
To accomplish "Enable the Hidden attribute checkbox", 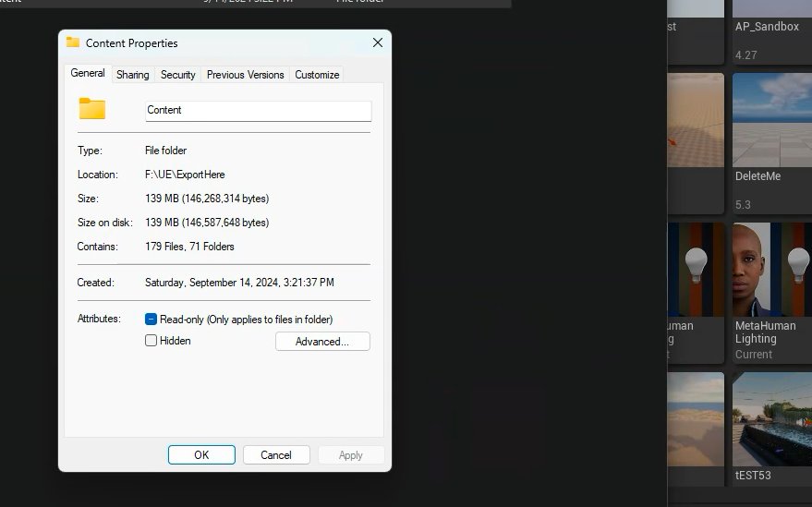I will coord(151,340).
